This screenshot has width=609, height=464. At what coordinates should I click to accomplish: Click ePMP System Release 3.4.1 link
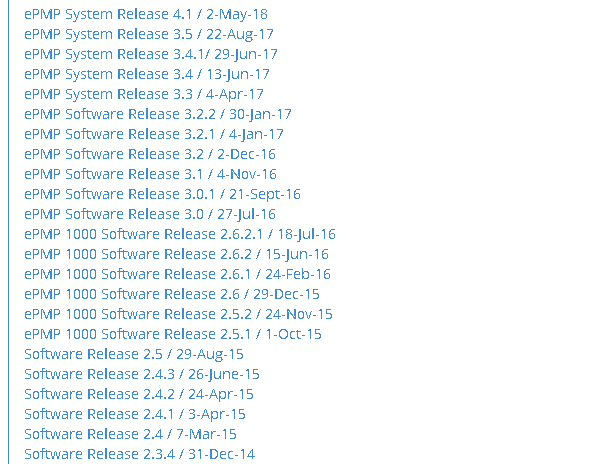151,54
